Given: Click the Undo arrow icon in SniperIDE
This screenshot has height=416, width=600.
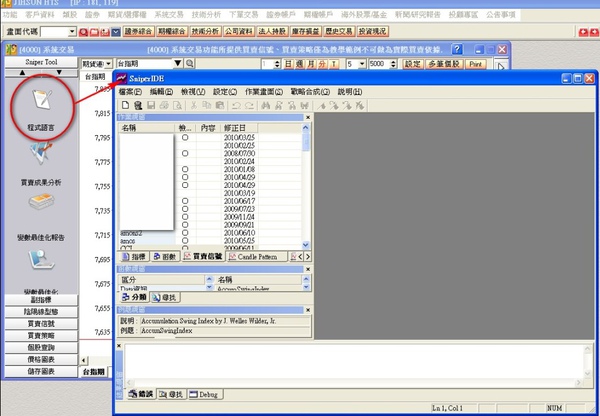Looking at the screenshot, I should 236,105.
